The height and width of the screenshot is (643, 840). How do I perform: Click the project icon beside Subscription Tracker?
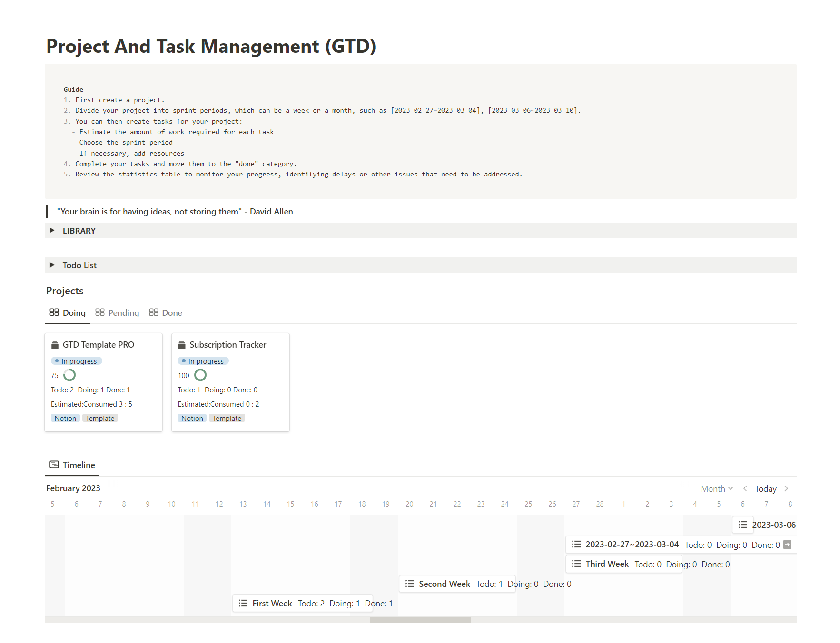182,344
